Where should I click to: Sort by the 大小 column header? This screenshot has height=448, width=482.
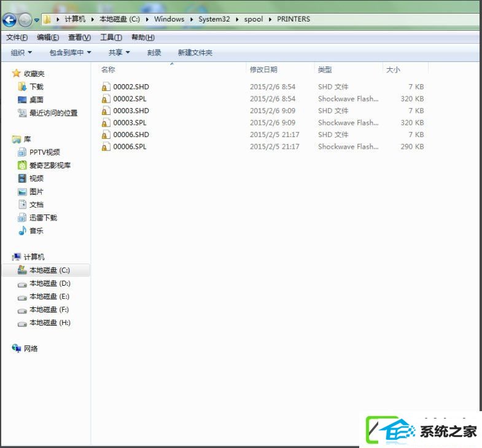point(393,70)
